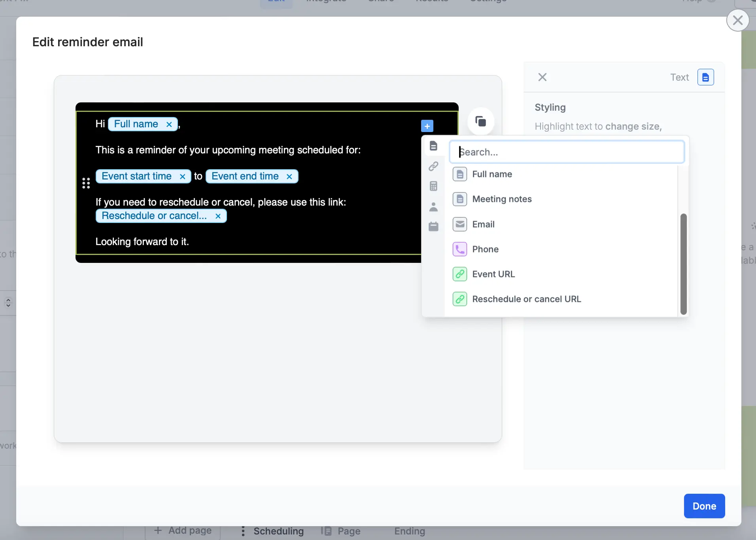Click the Scheduling tab three-dot menu icon

pos(243,531)
